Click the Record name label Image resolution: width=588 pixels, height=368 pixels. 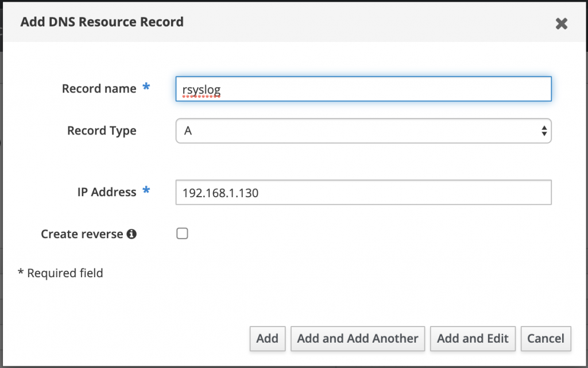[x=99, y=89]
